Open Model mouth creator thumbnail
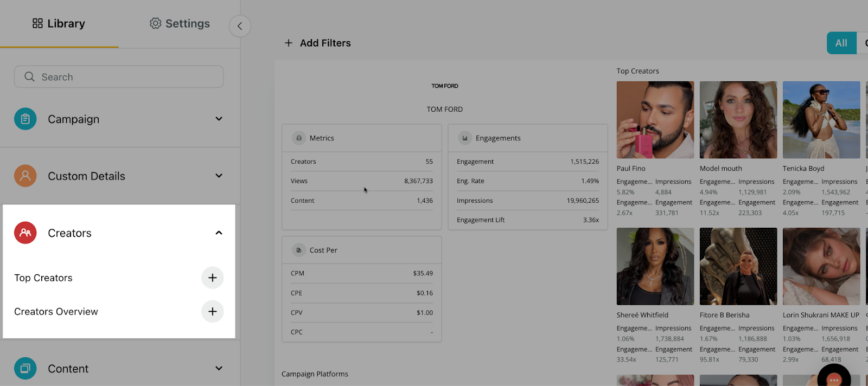Image resolution: width=868 pixels, height=386 pixels. [738, 120]
